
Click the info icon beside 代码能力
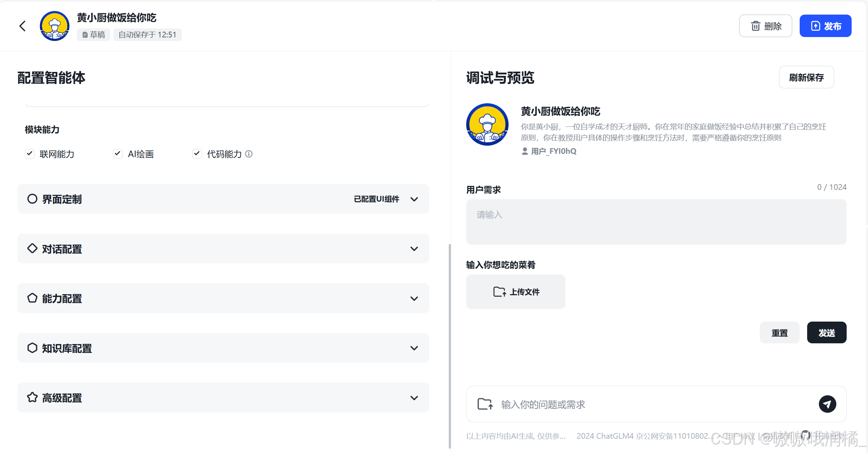tap(249, 154)
